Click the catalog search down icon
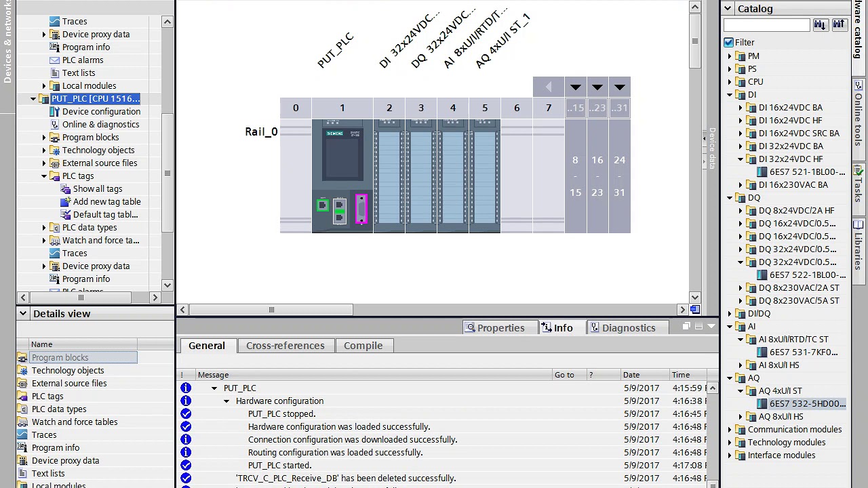Viewport: 868px width, 488px height. tap(821, 25)
